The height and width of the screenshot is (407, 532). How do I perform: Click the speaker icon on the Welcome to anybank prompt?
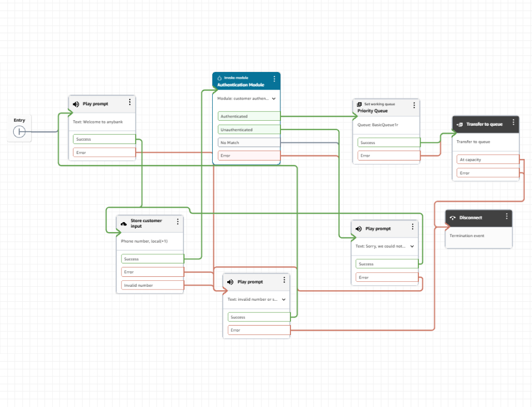75,104
